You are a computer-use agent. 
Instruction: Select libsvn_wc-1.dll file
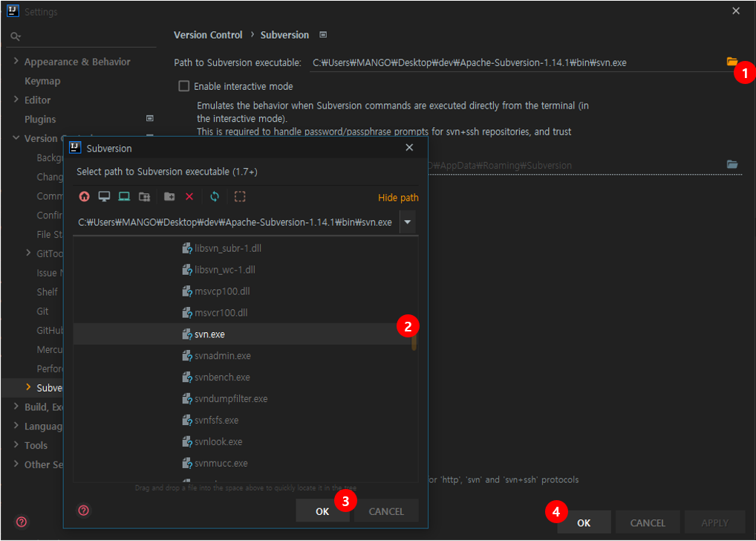pyautogui.click(x=245, y=270)
